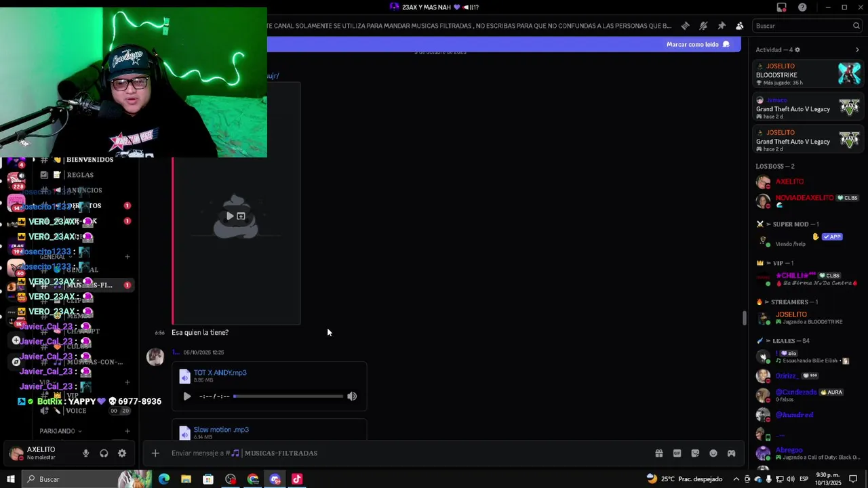868x488 pixels.
Task: Open JOSELITO BLOODSTRIKE activity card
Action: pyautogui.click(x=808, y=74)
